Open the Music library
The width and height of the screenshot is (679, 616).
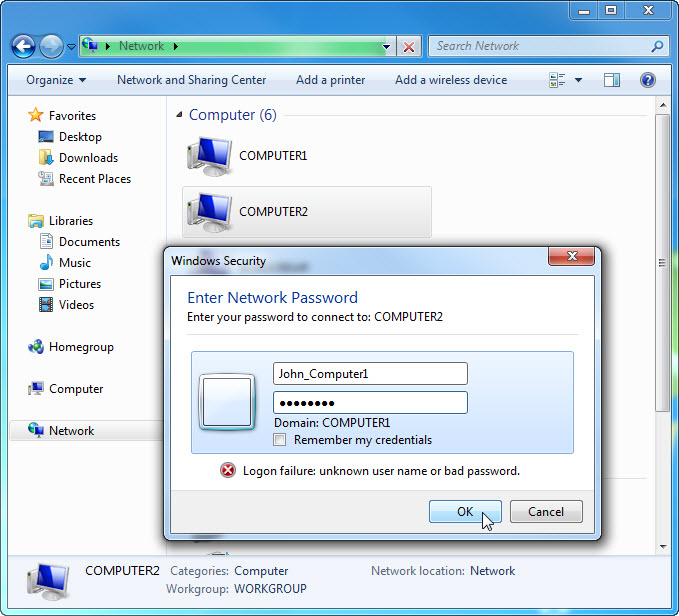coord(74,263)
